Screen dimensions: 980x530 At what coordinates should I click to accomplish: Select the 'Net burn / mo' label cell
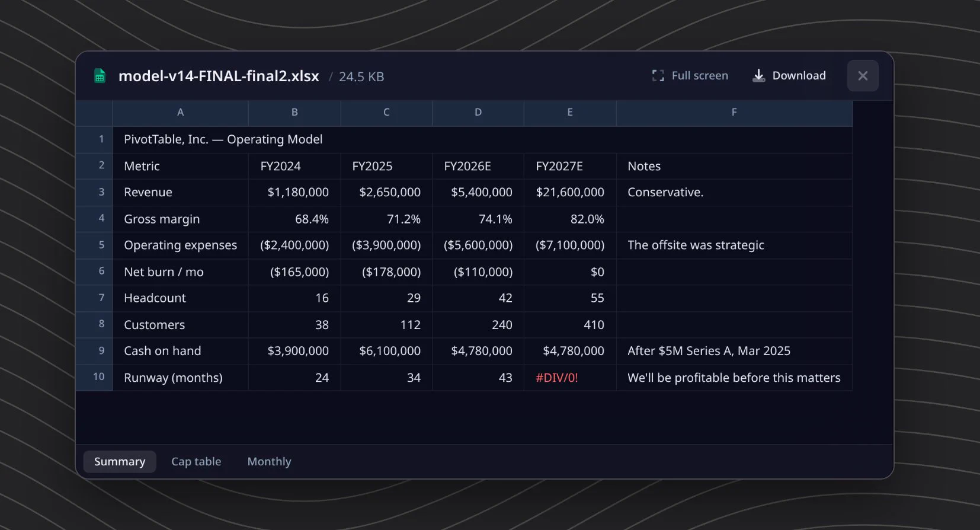(x=180, y=272)
